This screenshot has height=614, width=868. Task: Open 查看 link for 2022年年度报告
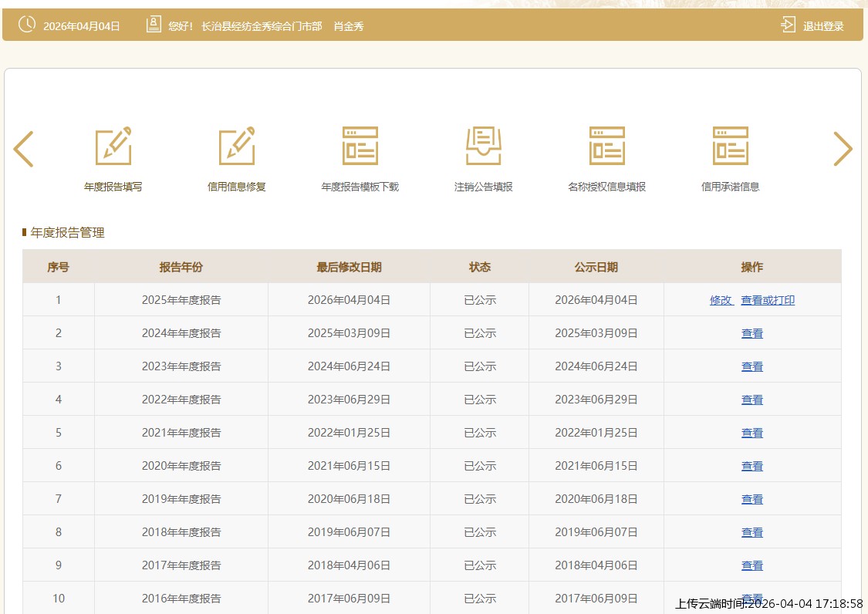pyautogui.click(x=752, y=400)
